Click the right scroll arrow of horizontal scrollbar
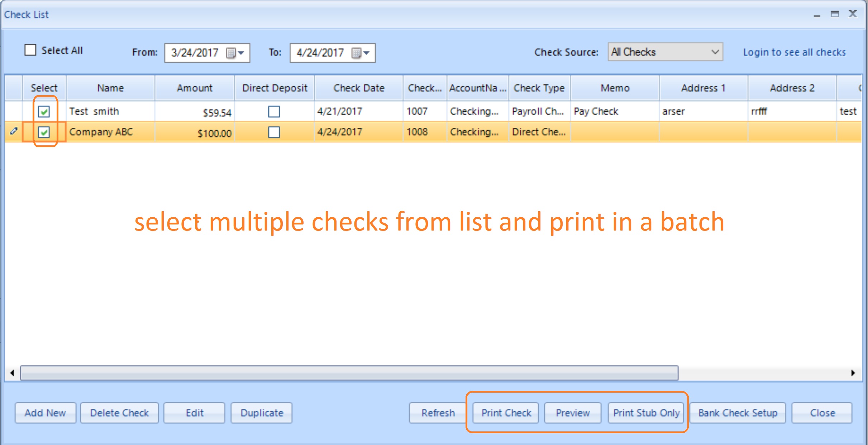 click(x=853, y=373)
